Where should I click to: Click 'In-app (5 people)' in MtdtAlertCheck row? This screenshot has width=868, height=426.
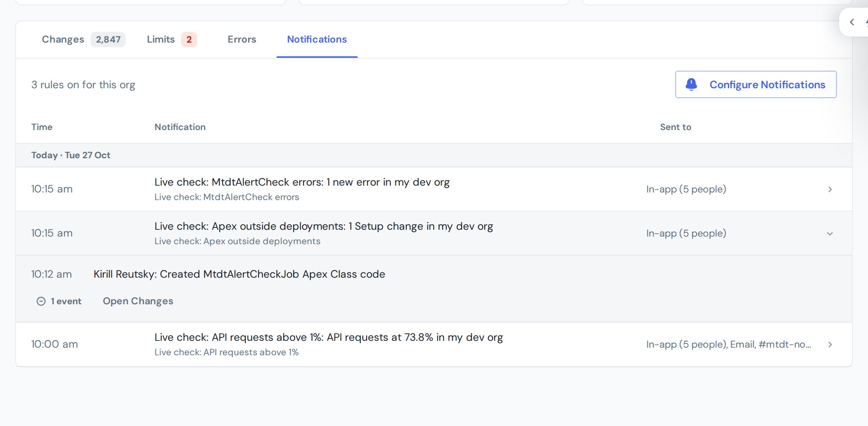pos(686,189)
